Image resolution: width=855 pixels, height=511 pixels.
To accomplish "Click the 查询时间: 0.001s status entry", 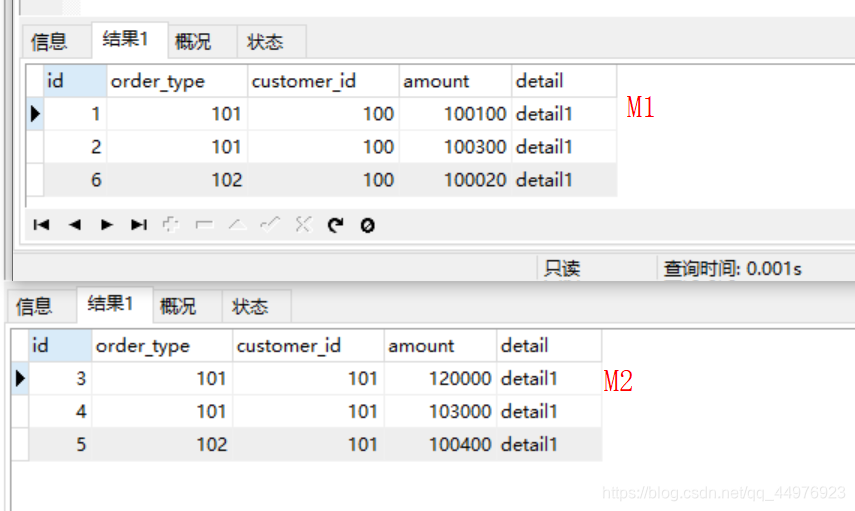I will [x=732, y=268].
